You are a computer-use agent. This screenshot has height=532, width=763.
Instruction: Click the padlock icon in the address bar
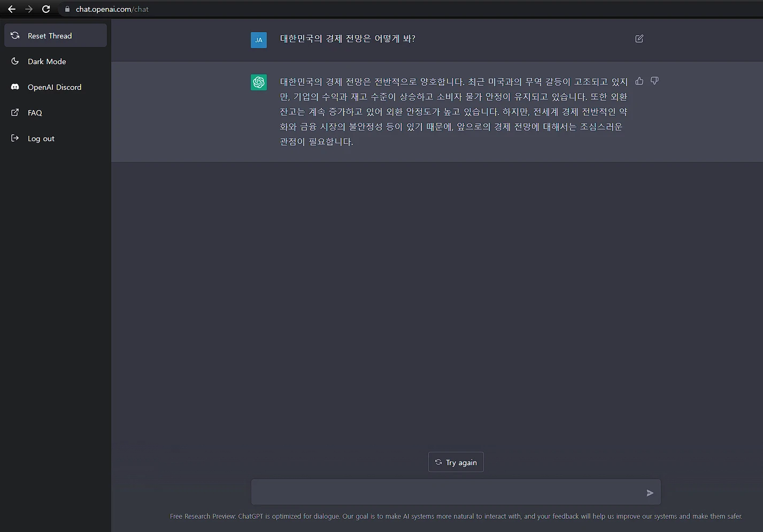67,9
